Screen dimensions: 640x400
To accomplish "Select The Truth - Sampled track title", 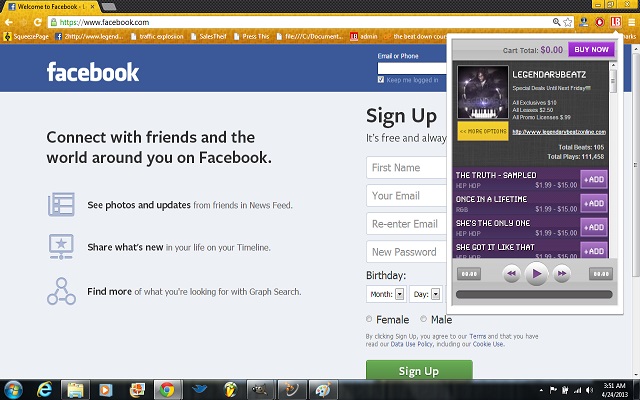I will click(x=496, y=175).
